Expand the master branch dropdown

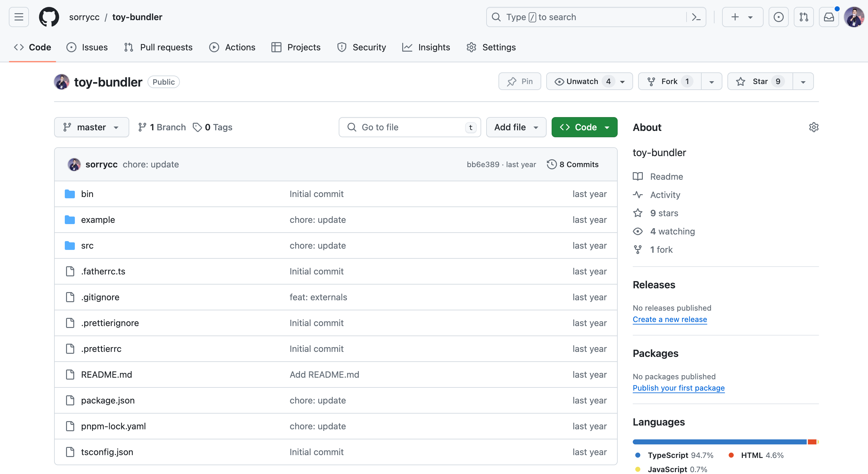click(x=91, y=127)
